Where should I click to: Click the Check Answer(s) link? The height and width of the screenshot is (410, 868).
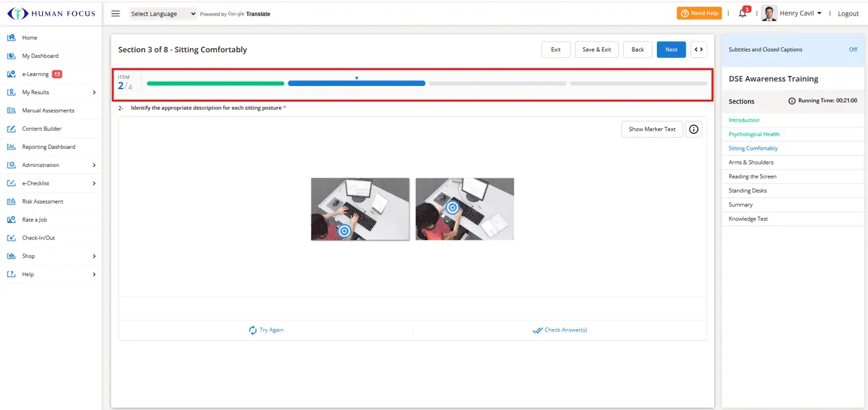[560, 330]
